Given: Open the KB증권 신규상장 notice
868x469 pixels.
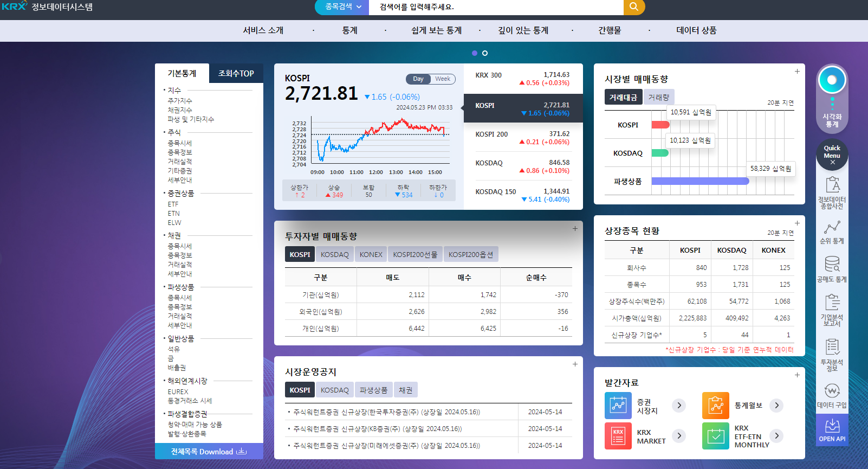Looking at the screenshot, I should pos(377,429).
